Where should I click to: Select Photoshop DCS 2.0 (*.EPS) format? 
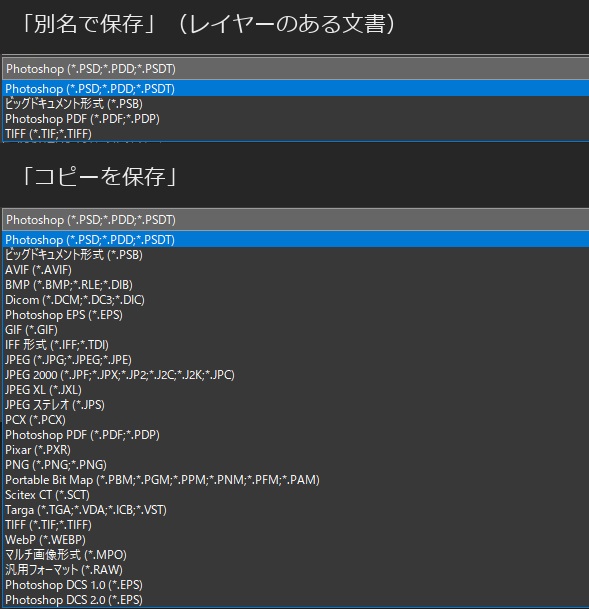click(296, 600)
